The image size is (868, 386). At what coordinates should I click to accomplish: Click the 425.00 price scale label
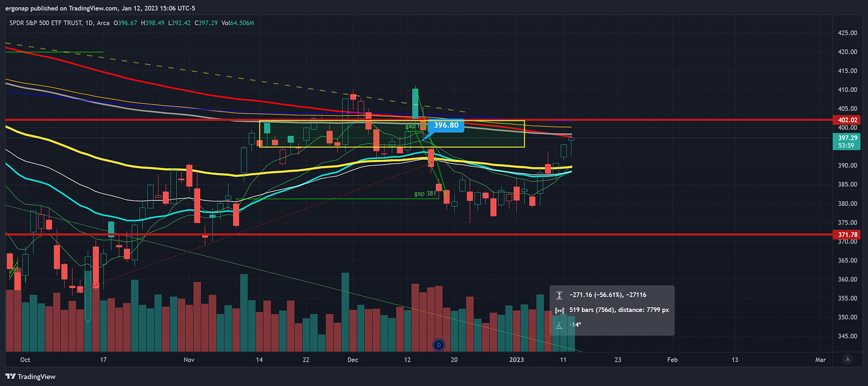click(x=847, y=33)
